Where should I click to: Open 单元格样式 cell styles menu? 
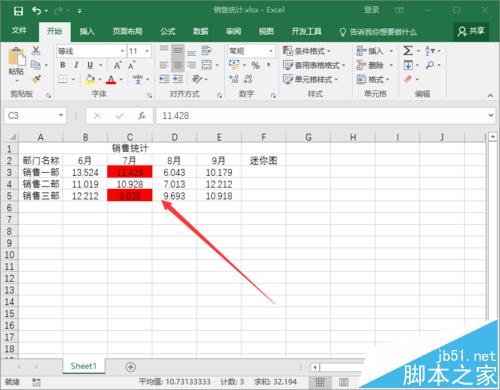[x=310, y=79]
